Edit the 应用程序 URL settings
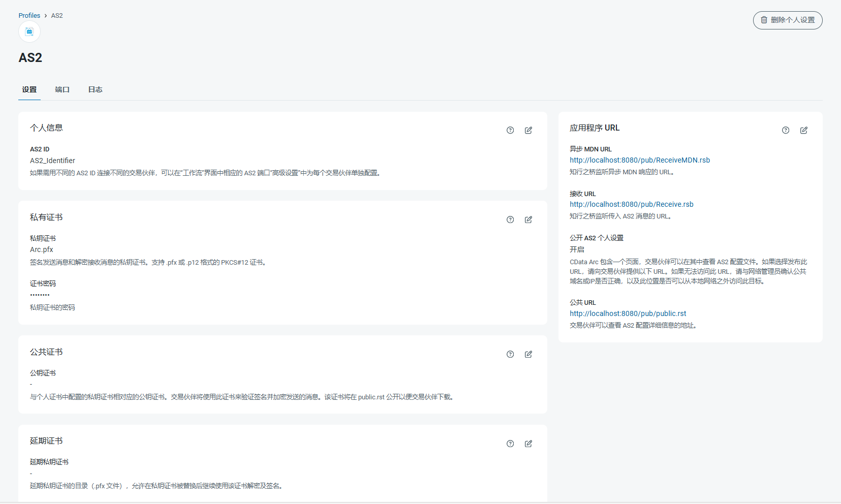This screenshot has height=504, width=841. coord(804,130)
